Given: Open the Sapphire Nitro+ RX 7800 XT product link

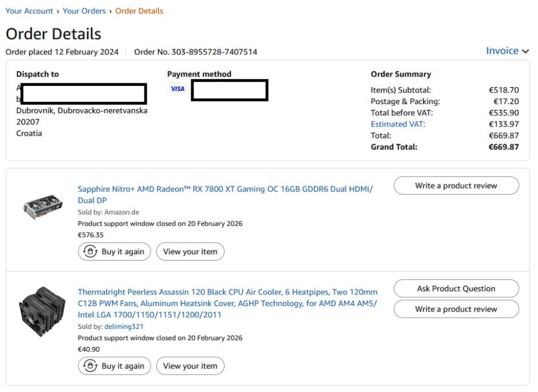Looking at the screenshot, I should [x=225, y=189].
